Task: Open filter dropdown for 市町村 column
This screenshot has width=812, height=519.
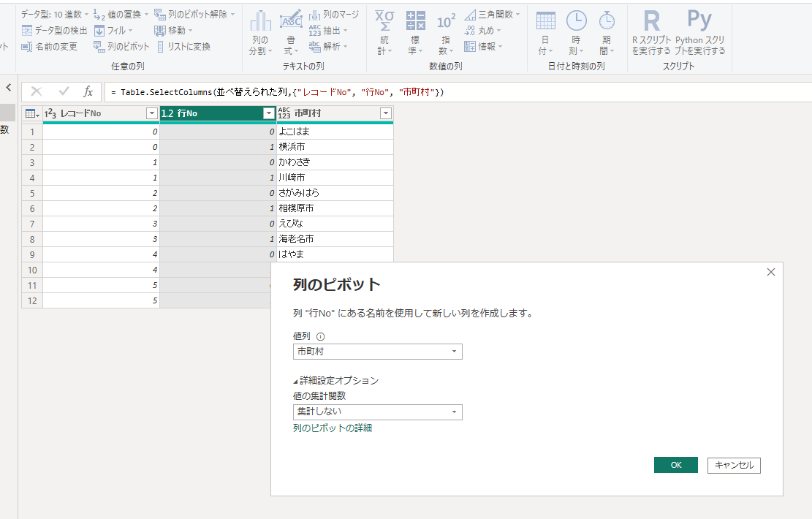Action: click(x=385, y=113)
